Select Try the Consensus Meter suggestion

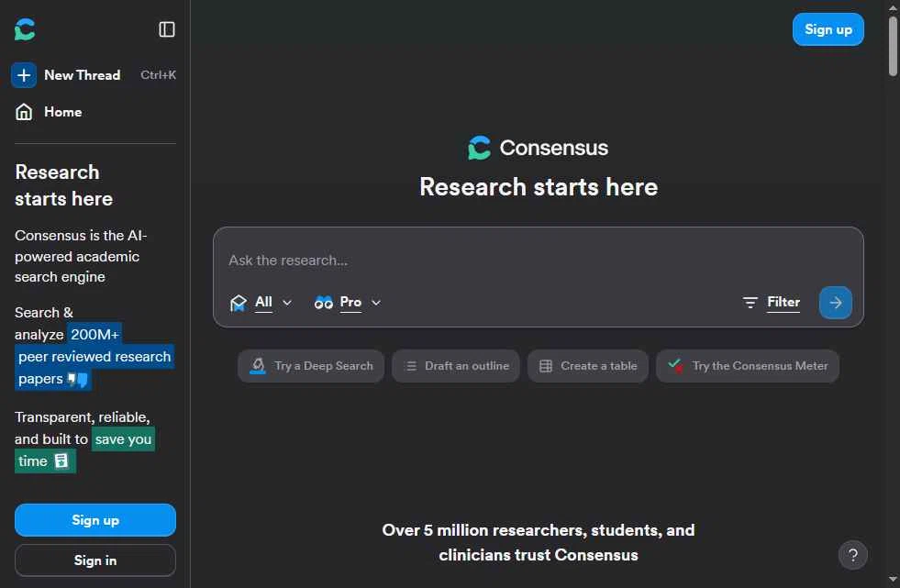748,366
